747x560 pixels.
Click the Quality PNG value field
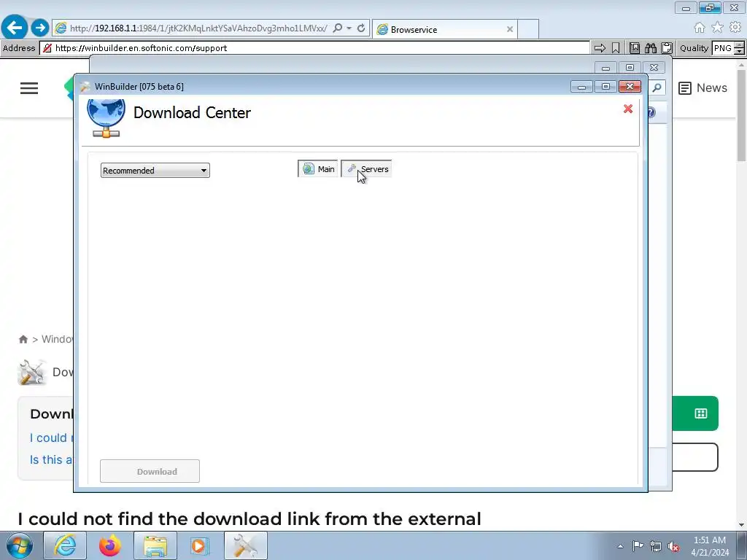pyautogui.click(x=723, y=48)
